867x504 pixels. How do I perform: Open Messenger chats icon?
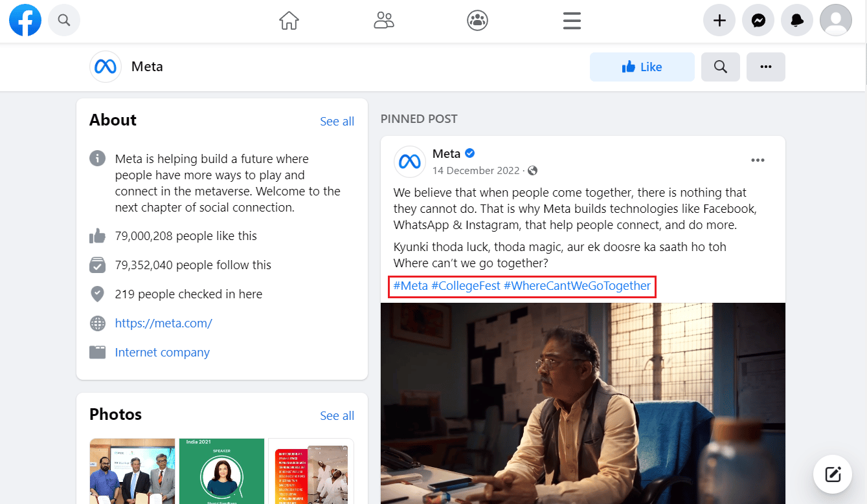(758, 21)
